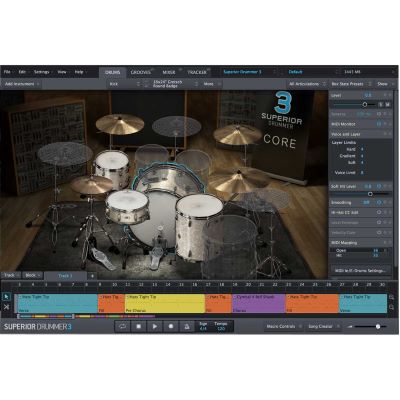This screenshot has width=400, height=400.
Task: Toggle the MIDI Monitor power button
Action: [379, 124]
